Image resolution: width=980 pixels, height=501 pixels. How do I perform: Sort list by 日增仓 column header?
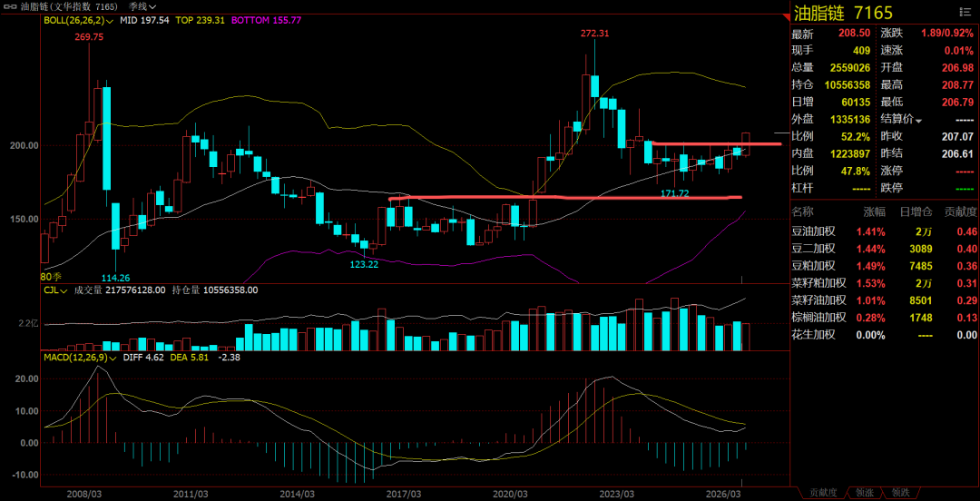[916, 212]
